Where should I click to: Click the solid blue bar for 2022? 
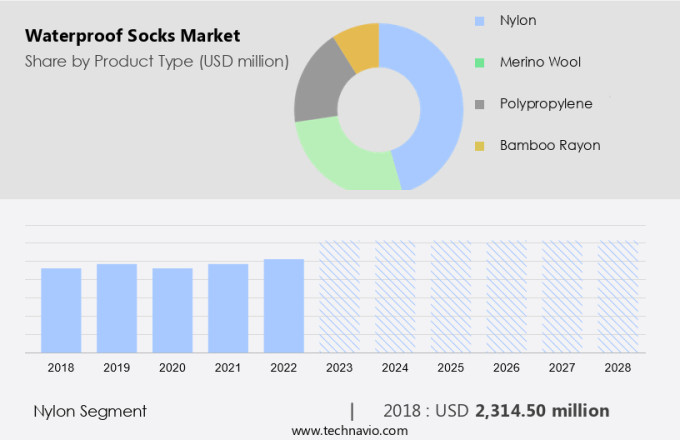(x=284, y=305)
